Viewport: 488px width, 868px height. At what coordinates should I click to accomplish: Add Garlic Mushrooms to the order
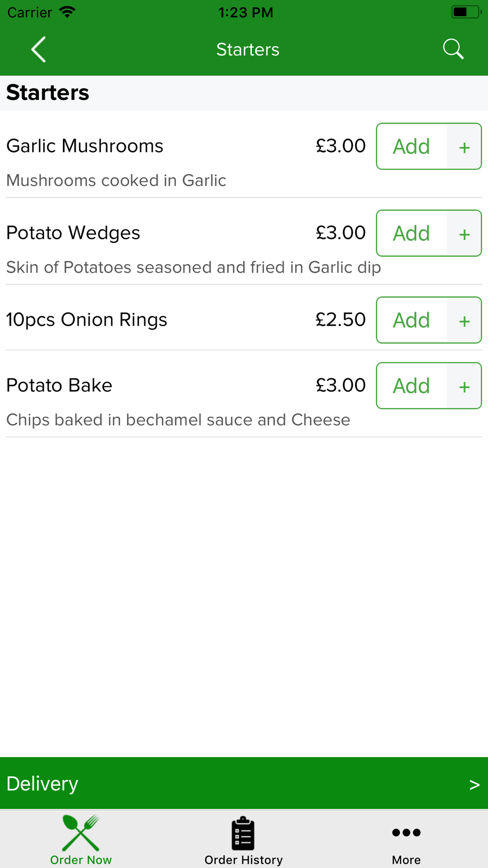[411, 146]
